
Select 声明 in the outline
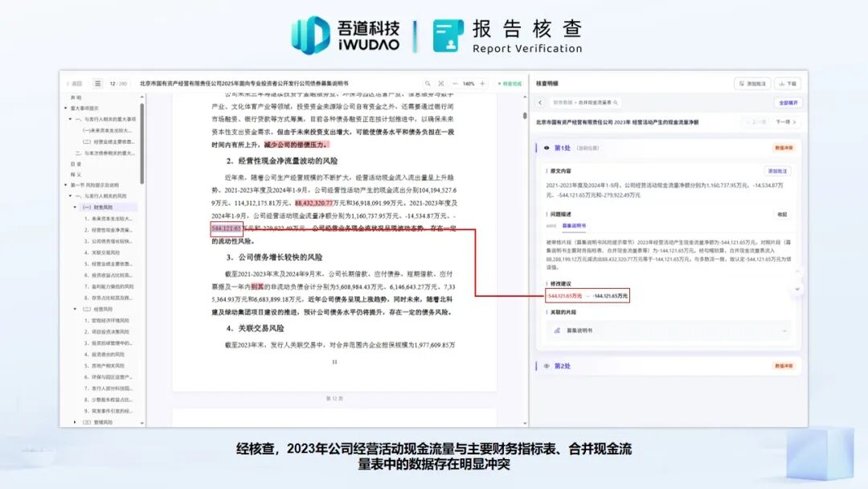coord(76,97)
